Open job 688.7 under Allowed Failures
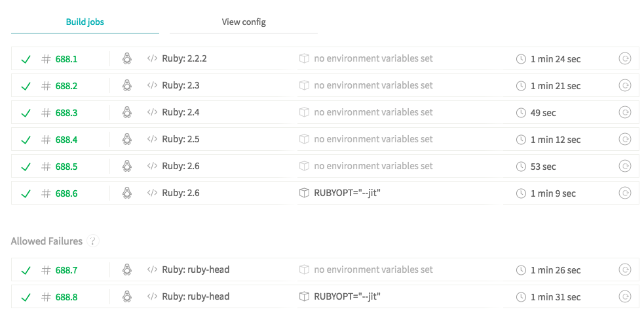 66,270
